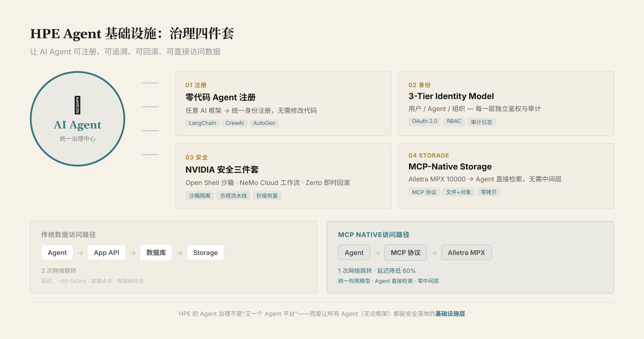644x339 pixels.
Task: Click the "统一治理中心" caption
Action: point(78,139)
